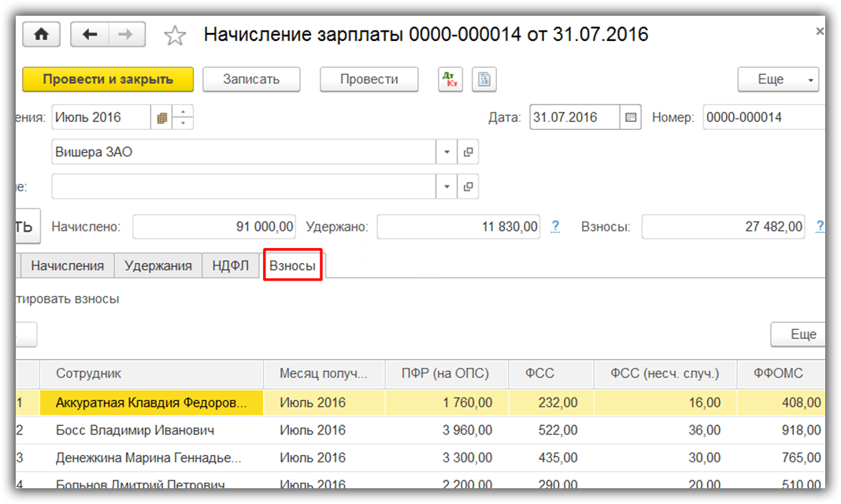Screen dimensions: 841x504
Task: Expand the organization dropdown list
Action: point(446,152)
